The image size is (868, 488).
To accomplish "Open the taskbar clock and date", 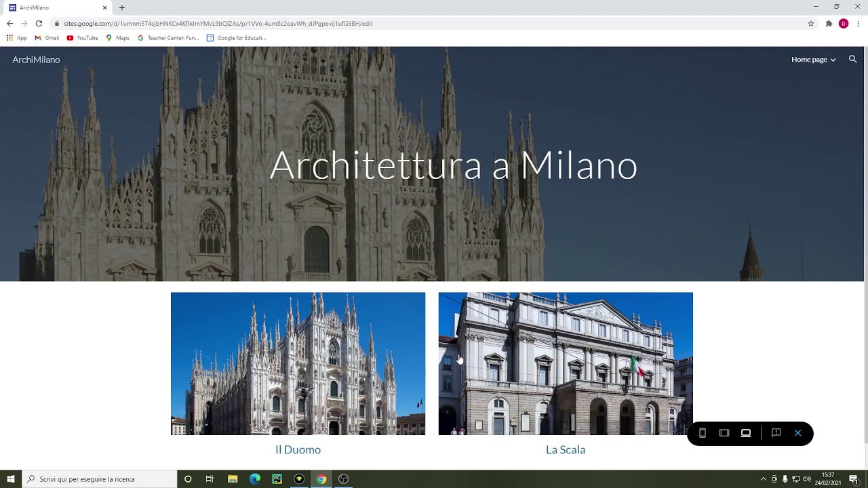I will click(828, 479).
